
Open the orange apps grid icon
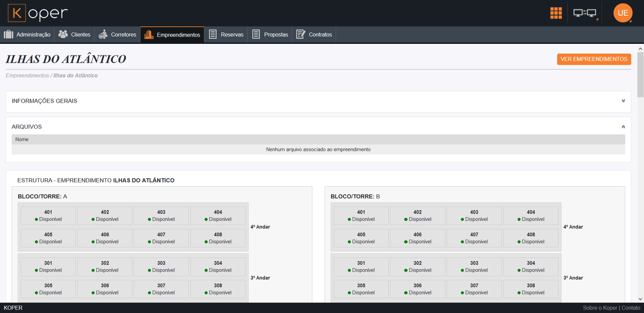(x=556, y=13)
